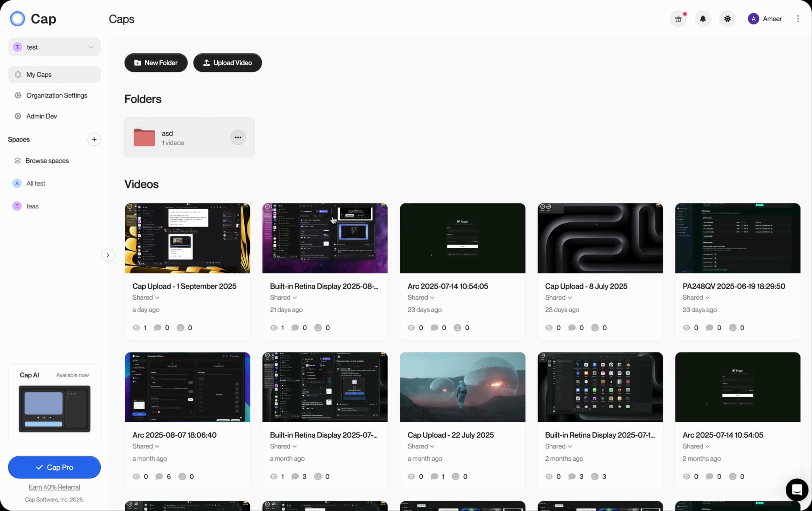Collapse the sidebar with the chevron arrow
The height and width of the screenshot is (511, 812).
108,255
